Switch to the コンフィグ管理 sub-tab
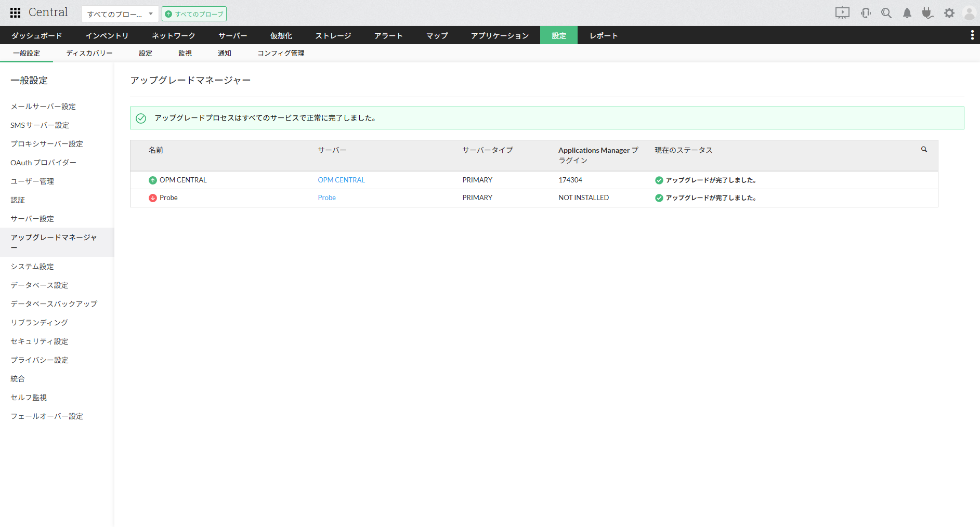 (281, 53)
